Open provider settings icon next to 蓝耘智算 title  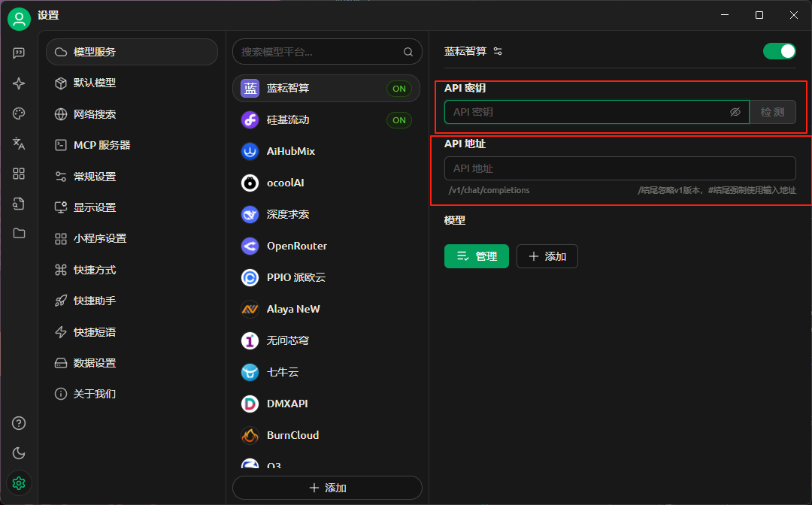pos(498,51)
